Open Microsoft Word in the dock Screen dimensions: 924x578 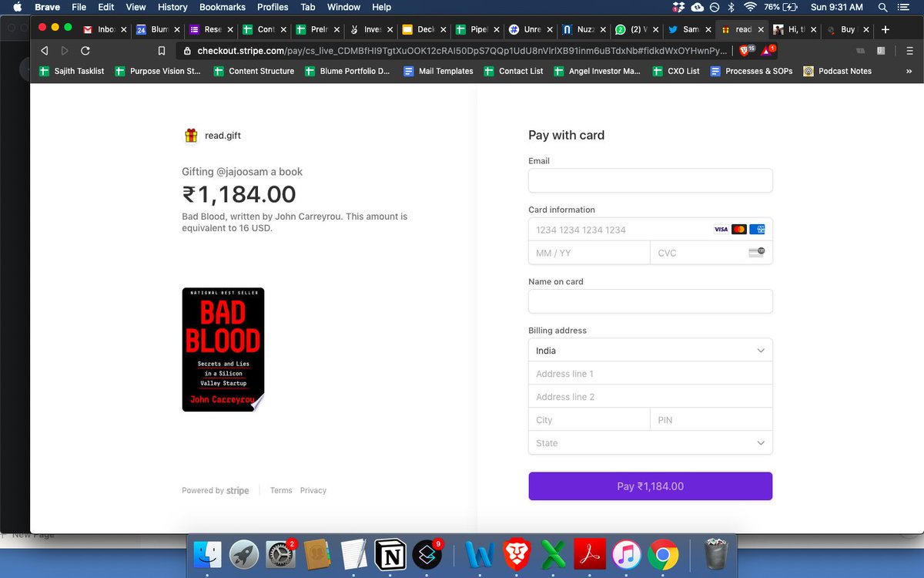tap(481, 554)
